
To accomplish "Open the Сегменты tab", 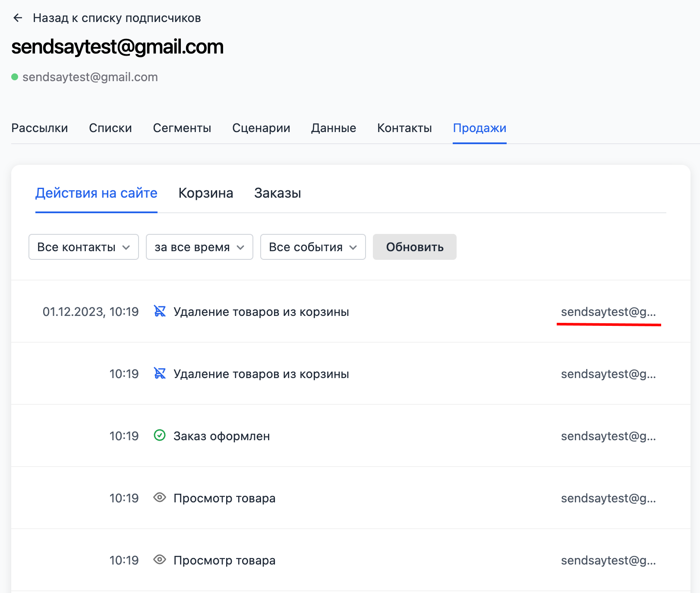I will [182, 128].
